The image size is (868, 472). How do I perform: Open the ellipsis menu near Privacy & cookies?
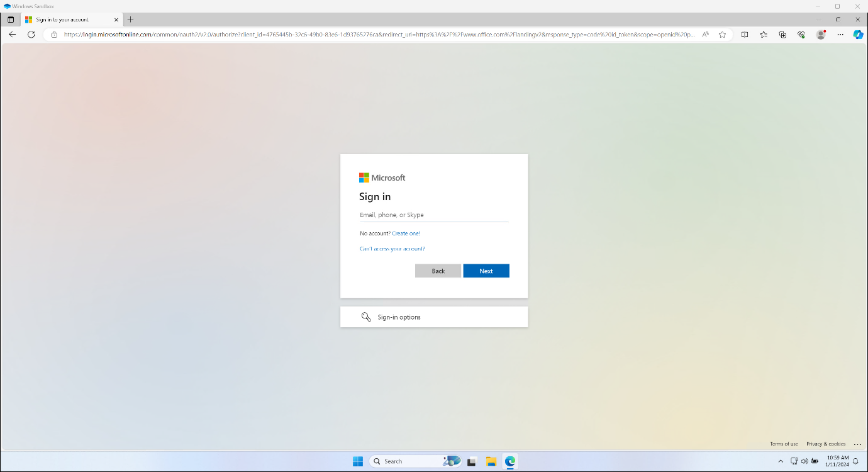[x=858, y=444]
